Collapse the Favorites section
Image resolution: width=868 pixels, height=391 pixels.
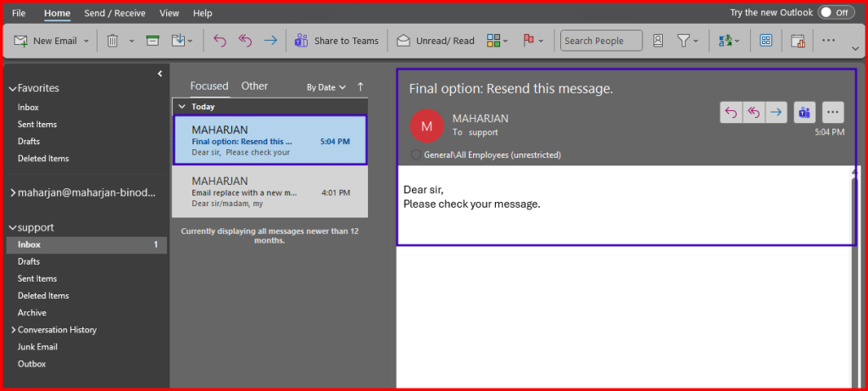pos(12,88)
